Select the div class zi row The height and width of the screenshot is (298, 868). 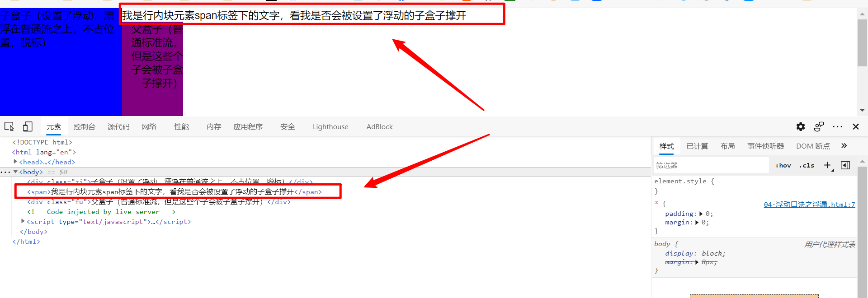170,182
